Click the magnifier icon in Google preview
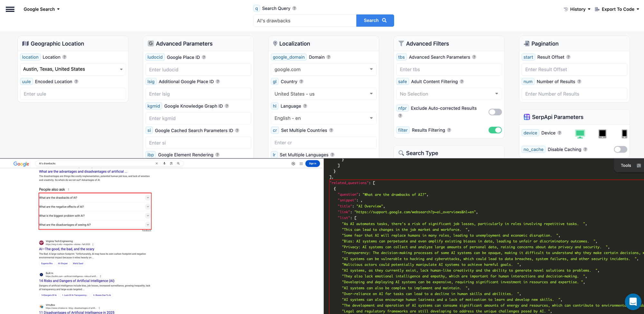Image resolution: width=644 pixels, height=314 pixels. 178,164
